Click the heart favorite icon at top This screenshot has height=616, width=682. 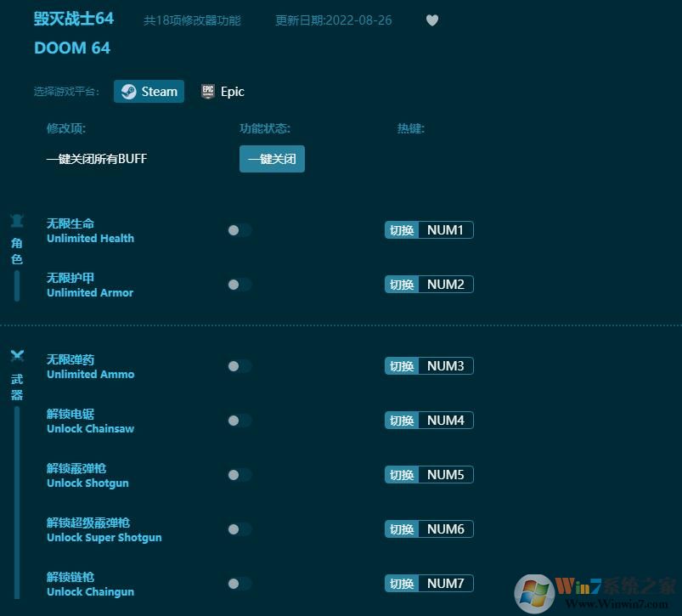tap(432, 20)
